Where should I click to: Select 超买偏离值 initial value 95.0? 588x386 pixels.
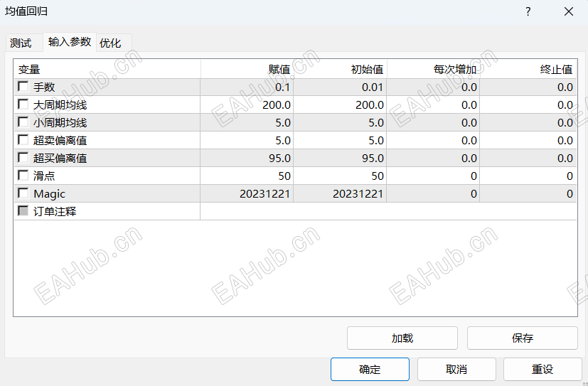[340, 158]
